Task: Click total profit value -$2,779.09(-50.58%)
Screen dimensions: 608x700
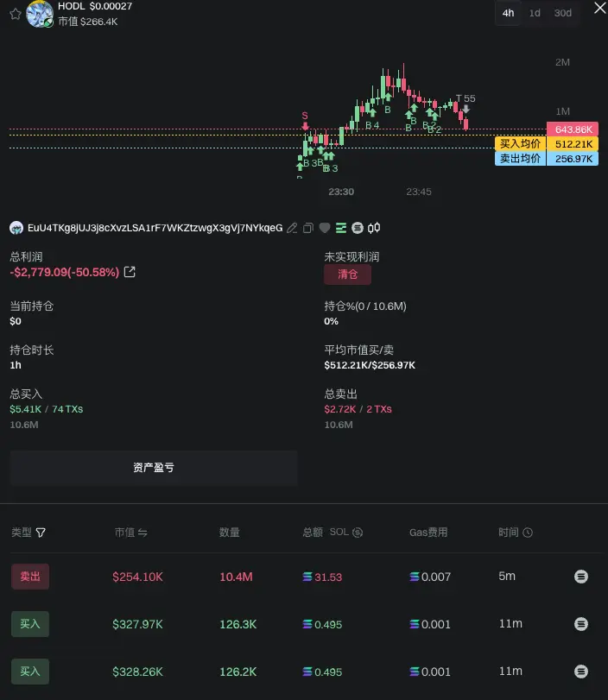Action: coord(64,273)
